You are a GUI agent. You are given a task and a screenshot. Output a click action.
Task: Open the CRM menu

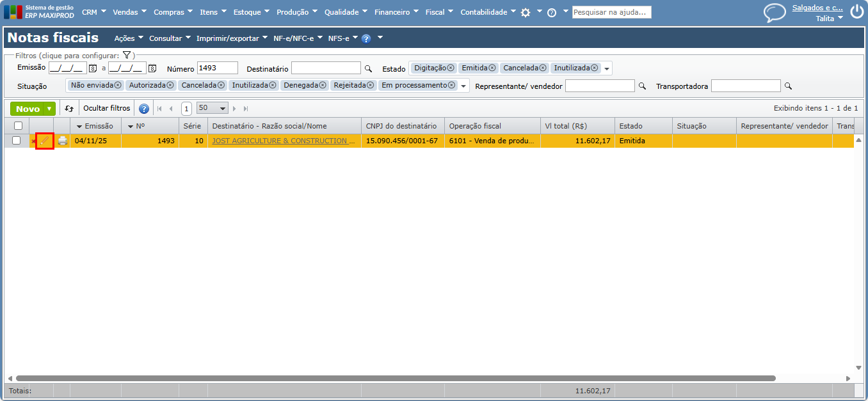[94, 12]
